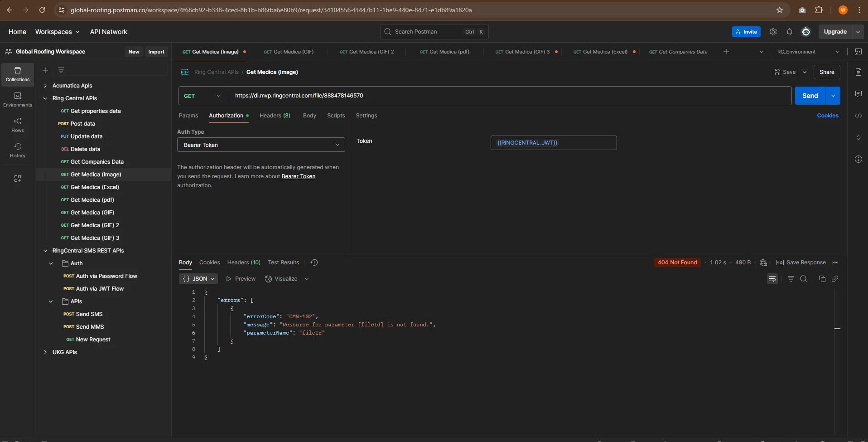Collapse the Ring Central APIs collection
Viewport: 868px width, 442px height.
[x=45, y=98]
